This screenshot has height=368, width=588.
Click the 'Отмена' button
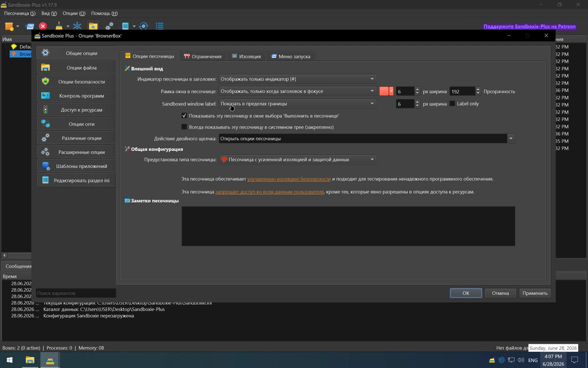[501, 293]
